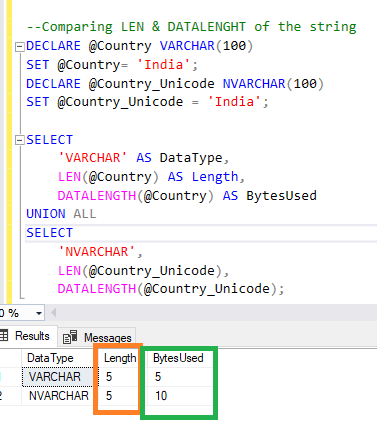The image size is (377, 423).
Task: Click DECLARE @Country_Unicode NVARCHAR(100) line
Action: click(x=175, y=84)
